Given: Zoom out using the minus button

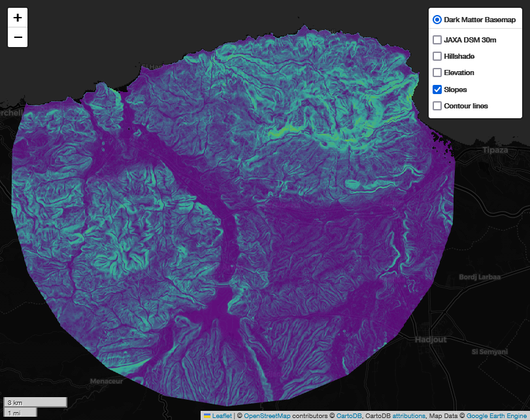Looking at the screenshot, I should [x=17, y=37].
